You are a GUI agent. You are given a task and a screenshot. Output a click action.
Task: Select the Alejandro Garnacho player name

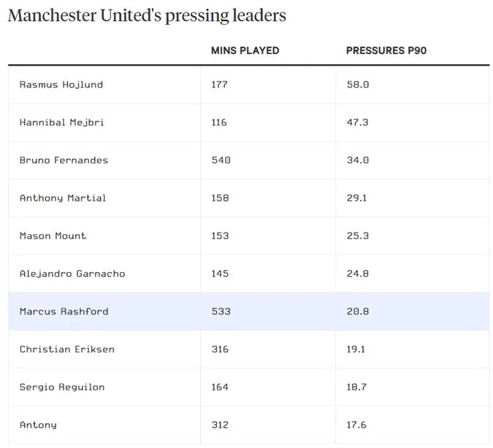(x=72, y=274)
